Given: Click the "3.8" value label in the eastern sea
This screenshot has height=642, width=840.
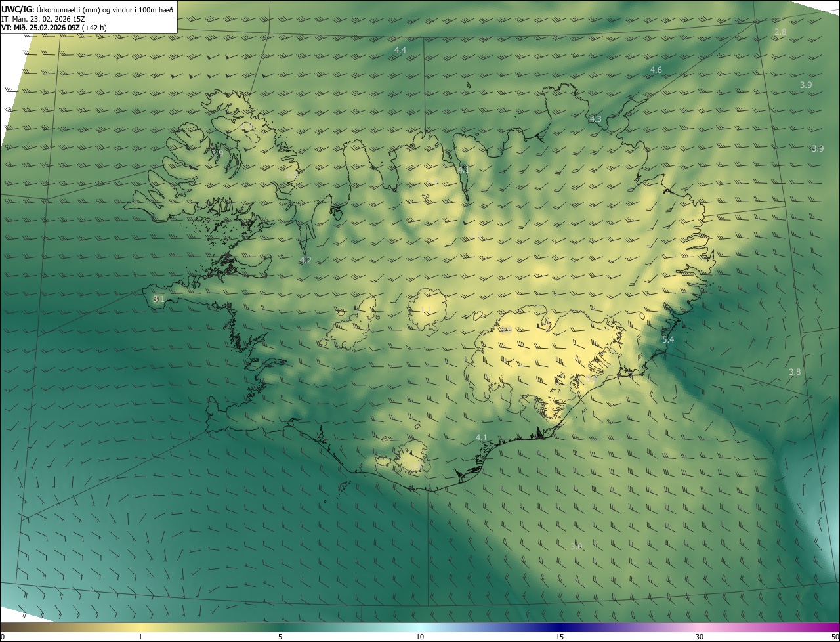Looking at the screenshot, I should pyautogui.click(x=795, y=372).
